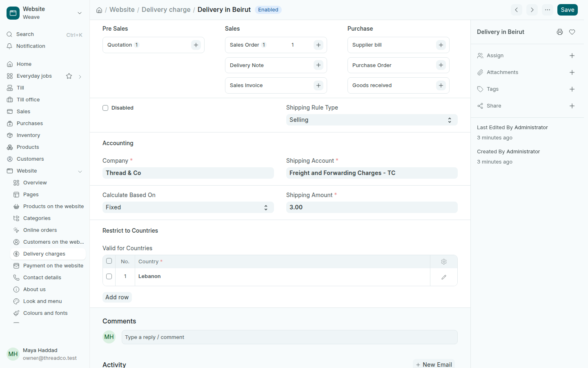Create a new Sales Order with plus
The image size is (588, 368).
pyautogui.click(x=318, y=45)
